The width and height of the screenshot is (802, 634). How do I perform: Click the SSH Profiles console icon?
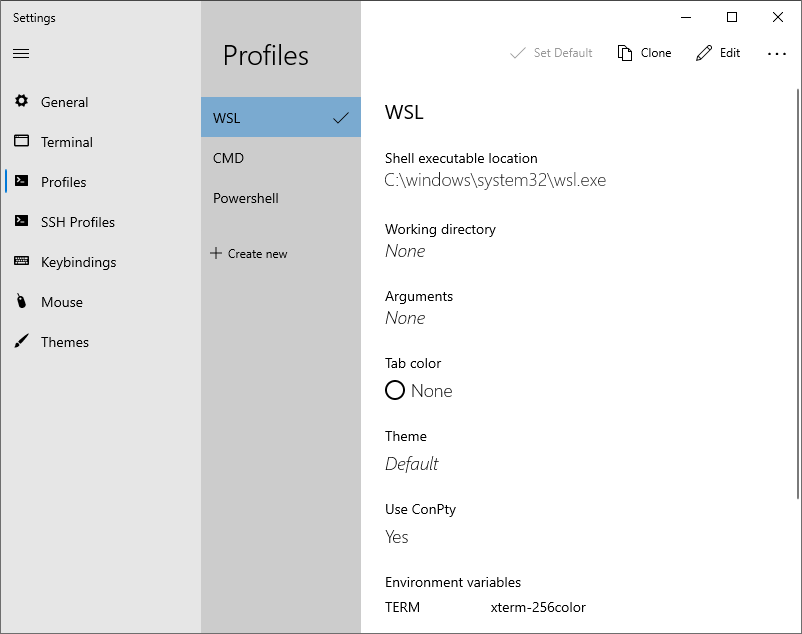click(x=21, y=221)
